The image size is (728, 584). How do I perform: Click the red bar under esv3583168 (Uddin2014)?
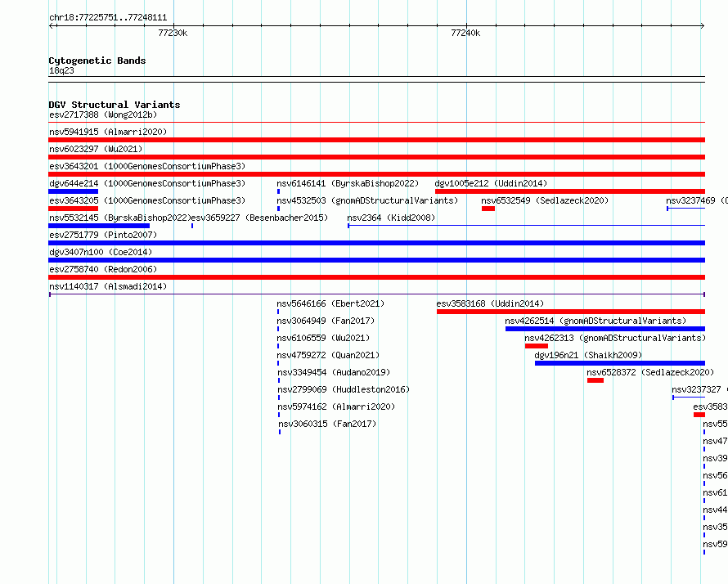[x=571, y=312]
